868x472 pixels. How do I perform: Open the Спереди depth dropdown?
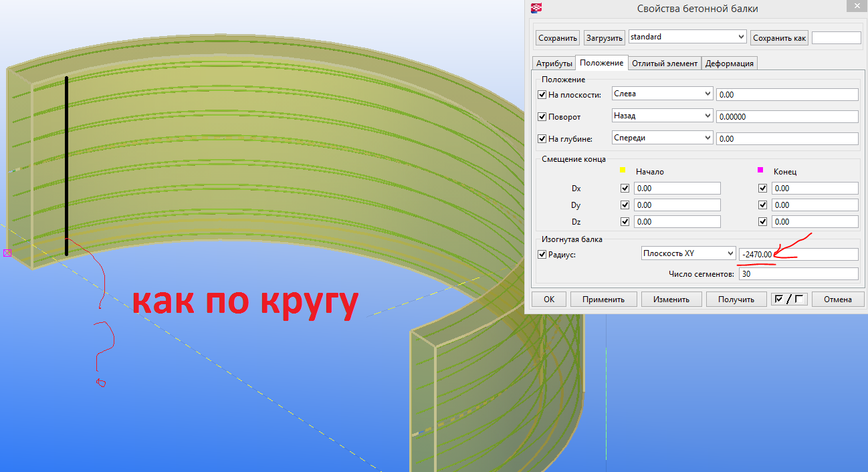coord(663,138)
